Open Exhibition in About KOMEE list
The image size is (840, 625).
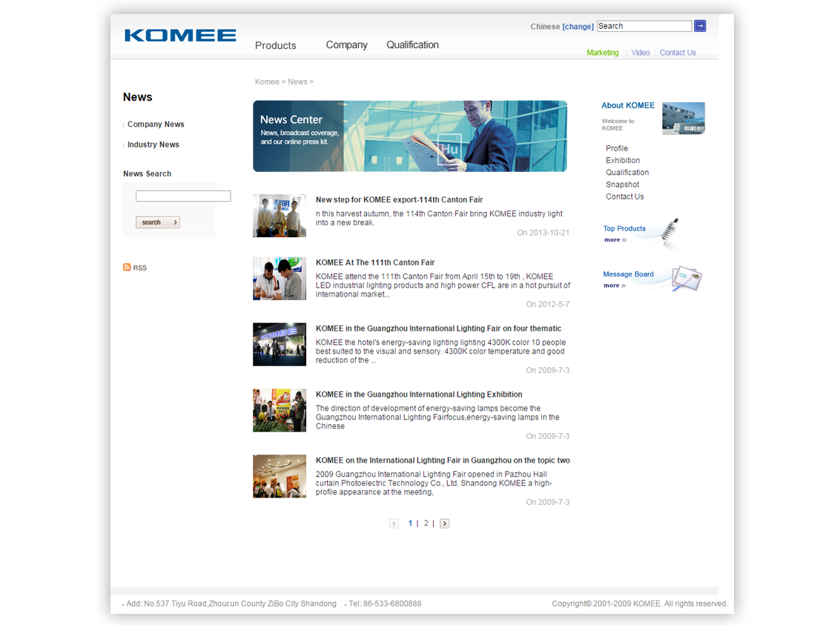coord(623,161)
